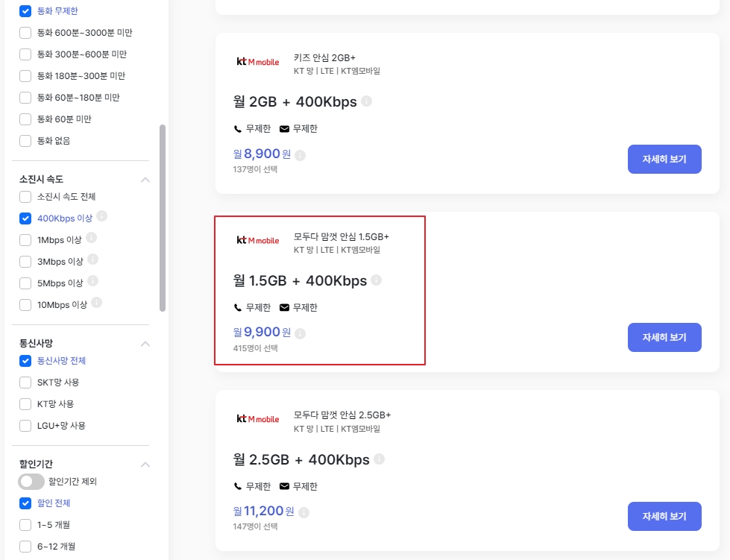
Task: Collapse the 할인기간 filter section
Action: [x=145, y=465]
